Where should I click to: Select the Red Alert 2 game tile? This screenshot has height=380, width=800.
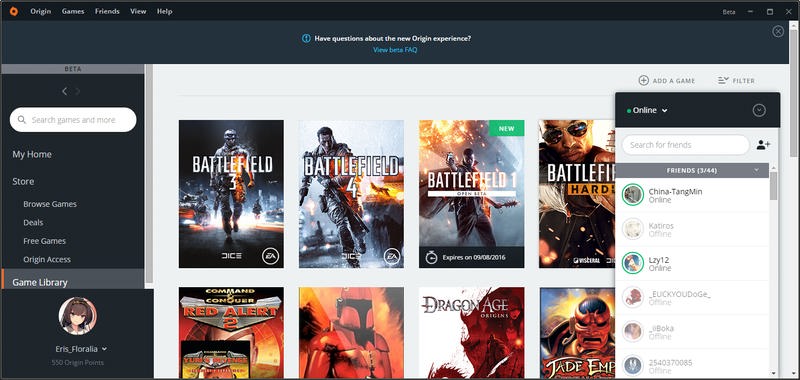coord(231,333)
